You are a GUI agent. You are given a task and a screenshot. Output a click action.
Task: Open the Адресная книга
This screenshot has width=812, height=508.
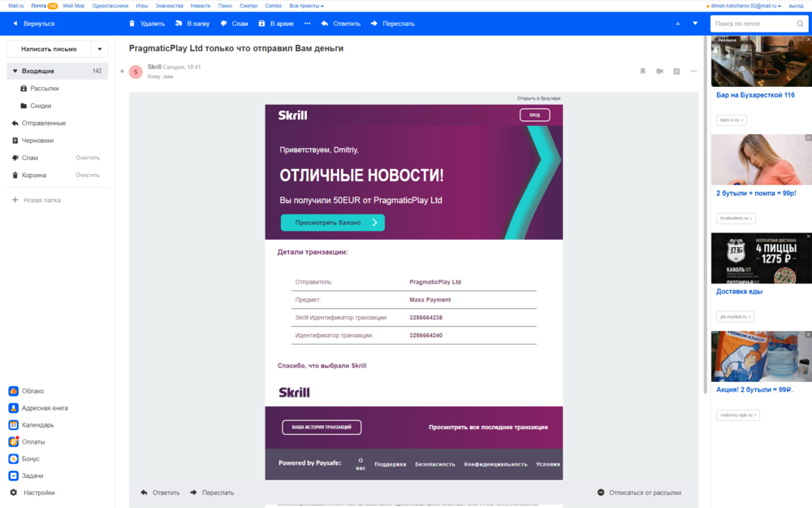coord(38,408)
